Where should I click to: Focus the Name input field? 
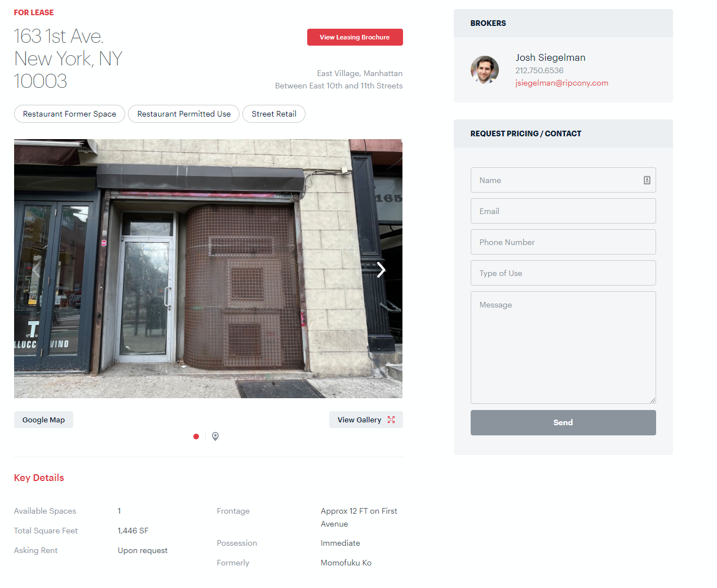[563, 180]
